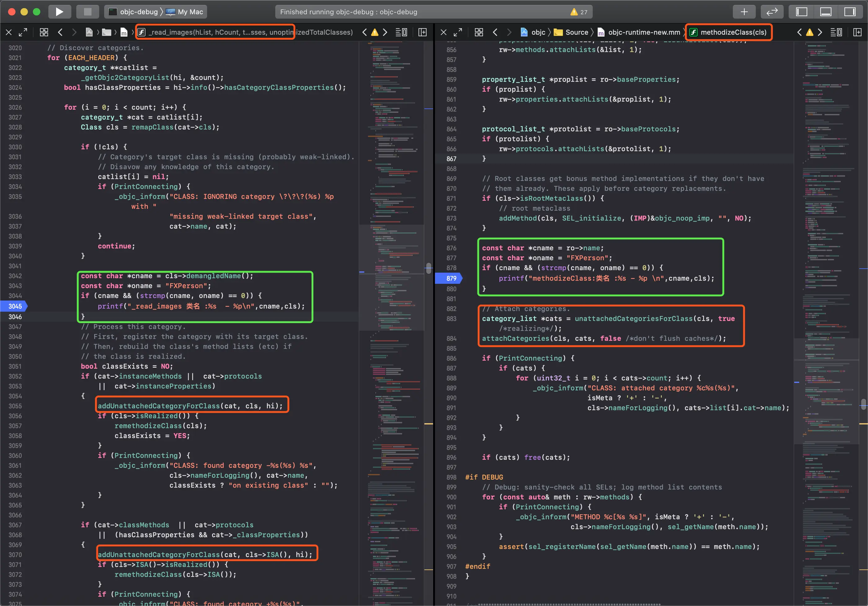The height and width of the screenshot is (606, 868).
Task: Jump to previous issue in right editor
Action: pyautogui.click(x=799, y=32)
